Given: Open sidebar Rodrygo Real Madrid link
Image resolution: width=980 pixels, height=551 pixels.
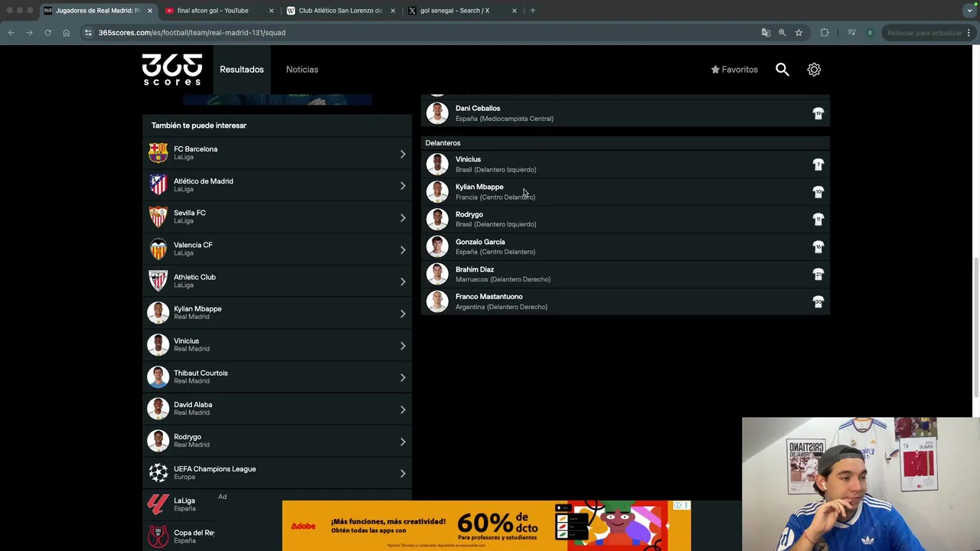Looking at the screenshot, I should (277, 441).
